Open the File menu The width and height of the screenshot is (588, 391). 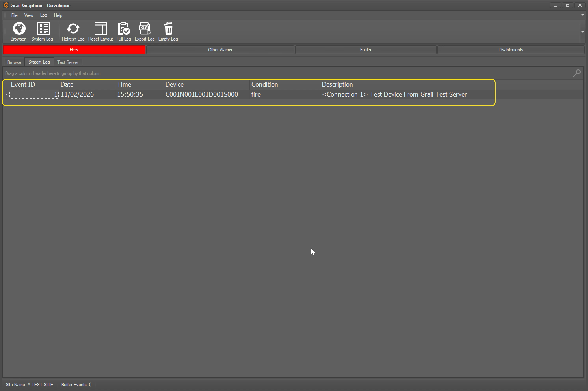coord(14,15)
